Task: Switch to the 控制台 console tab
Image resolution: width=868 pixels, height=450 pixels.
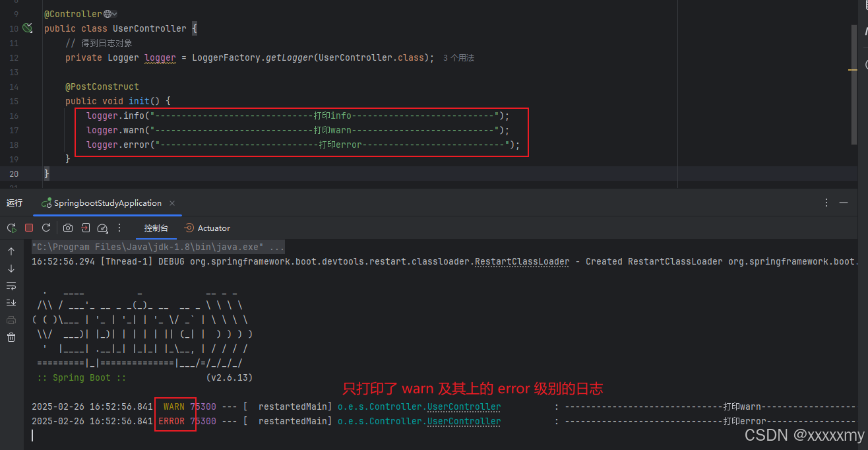Action: (x=156, y=228)
